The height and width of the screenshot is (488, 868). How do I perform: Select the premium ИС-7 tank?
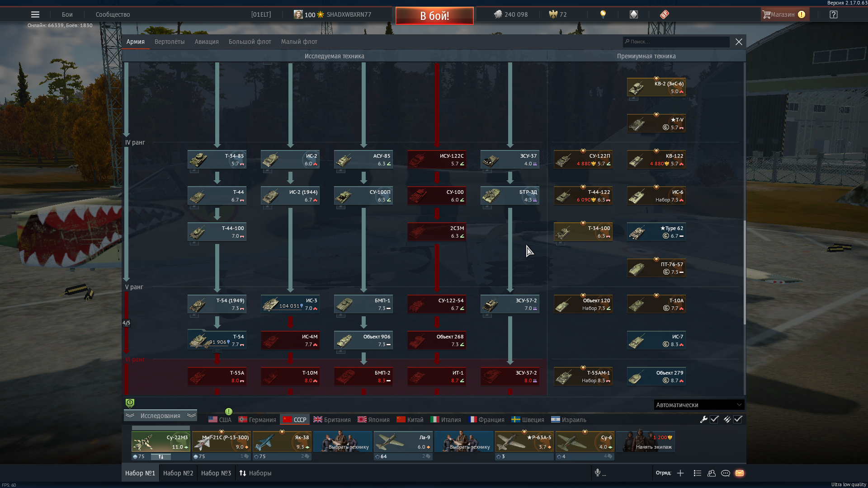coord(656,340)
